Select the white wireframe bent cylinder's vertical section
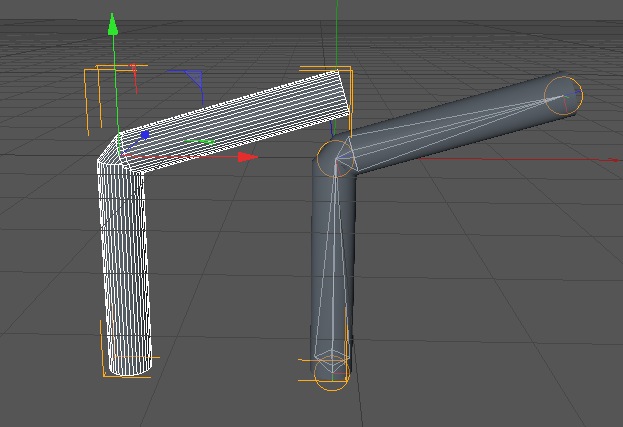Screen dimensions: 623x427 [x=125, y=270]
